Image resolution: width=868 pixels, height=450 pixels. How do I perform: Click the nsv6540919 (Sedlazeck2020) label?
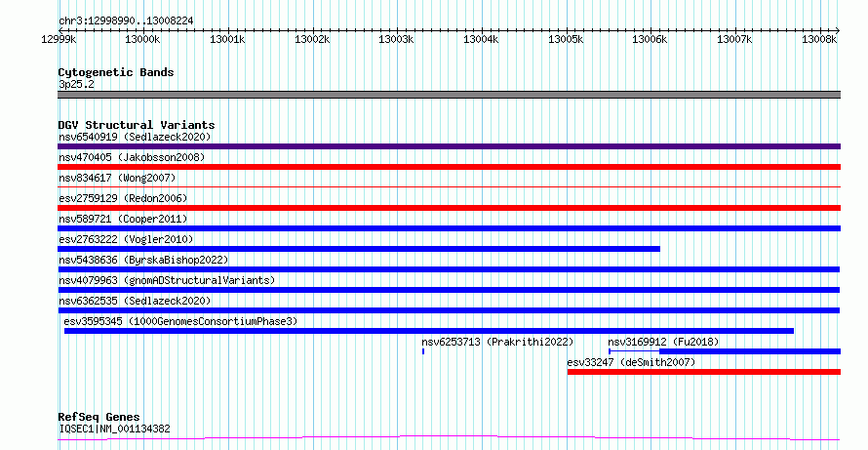[x=135, y=137]
